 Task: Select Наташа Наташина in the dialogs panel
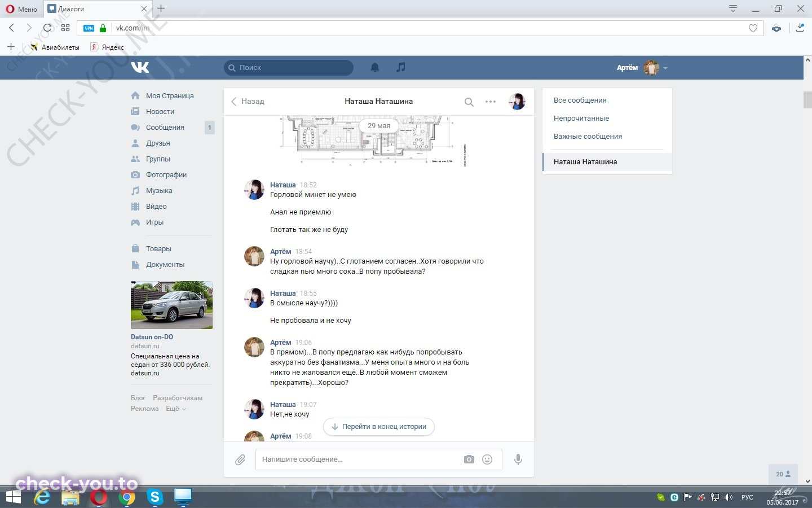click(x=607, y=162)
